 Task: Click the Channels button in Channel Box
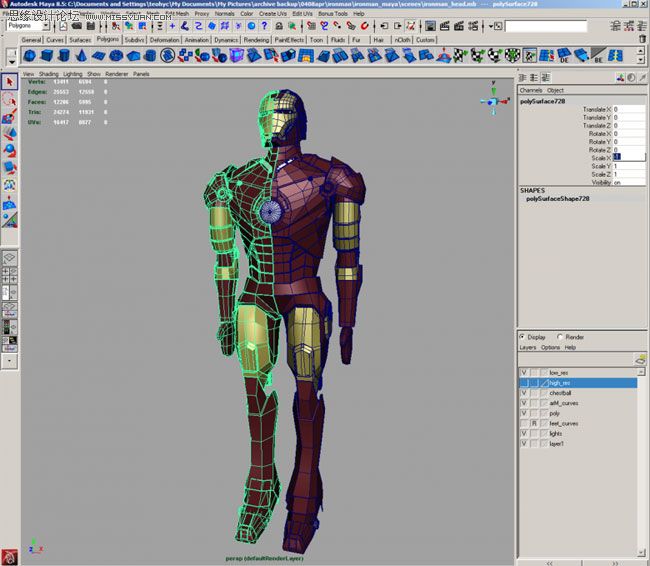pyautogui.click(x=530, y=90)
